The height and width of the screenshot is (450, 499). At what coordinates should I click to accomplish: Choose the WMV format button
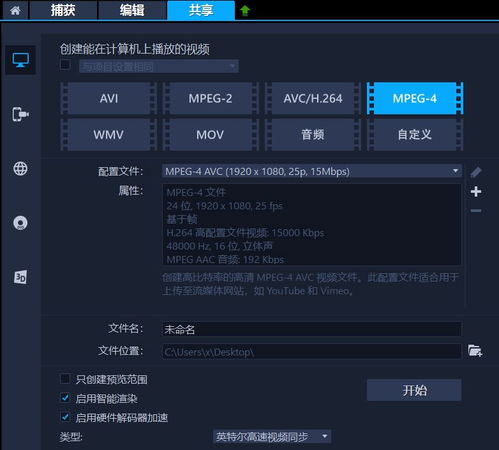109,135
